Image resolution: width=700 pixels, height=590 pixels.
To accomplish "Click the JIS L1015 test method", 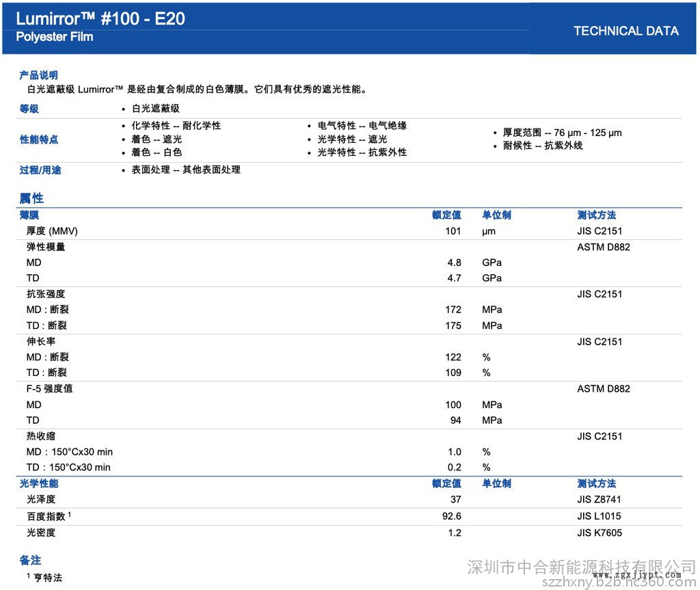I will tap(600, 516).
